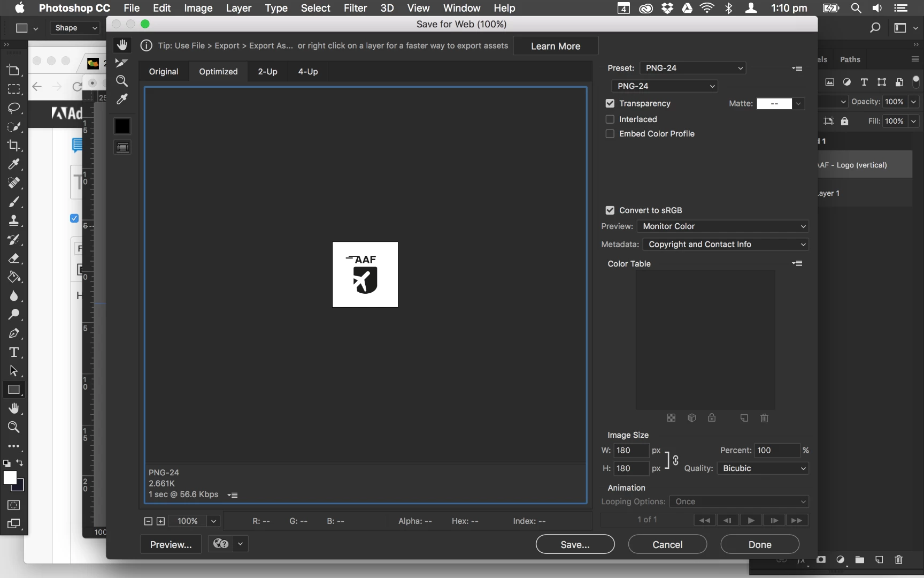
Task: Uncheck the Transparency checkbox
Action: tap(610, 103)
